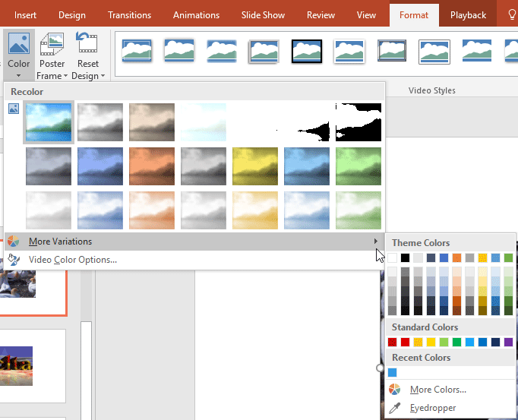Viewport: 518px width, 420px height.
Task: Apply the Washout recolor preset
Action: click(204, 122)
